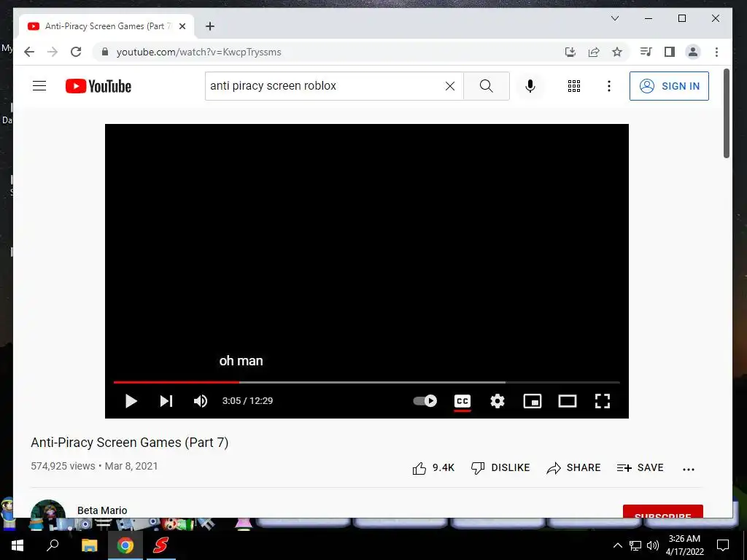The image size is (747, 560).
Task: Open Beta Mario channel name
Action: 102,510
